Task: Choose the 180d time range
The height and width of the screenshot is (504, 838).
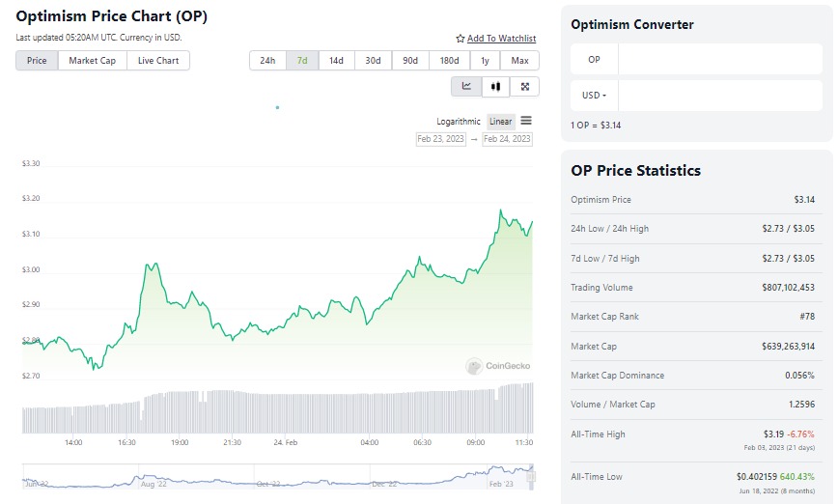Action: pos(450,61)
